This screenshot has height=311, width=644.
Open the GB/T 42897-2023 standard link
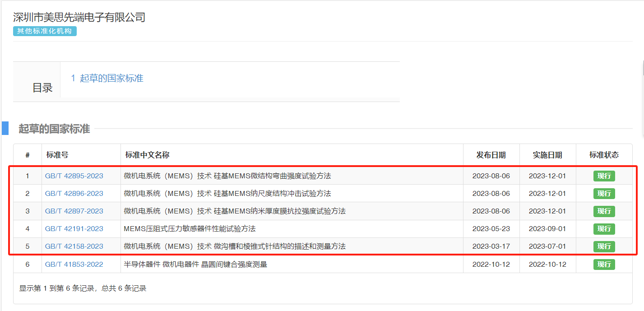tap(74, 211)
